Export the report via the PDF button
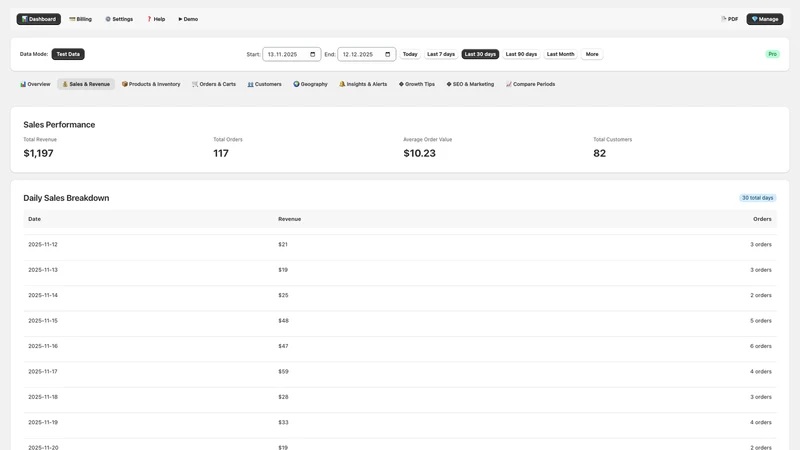 click(x=730, y=19)
